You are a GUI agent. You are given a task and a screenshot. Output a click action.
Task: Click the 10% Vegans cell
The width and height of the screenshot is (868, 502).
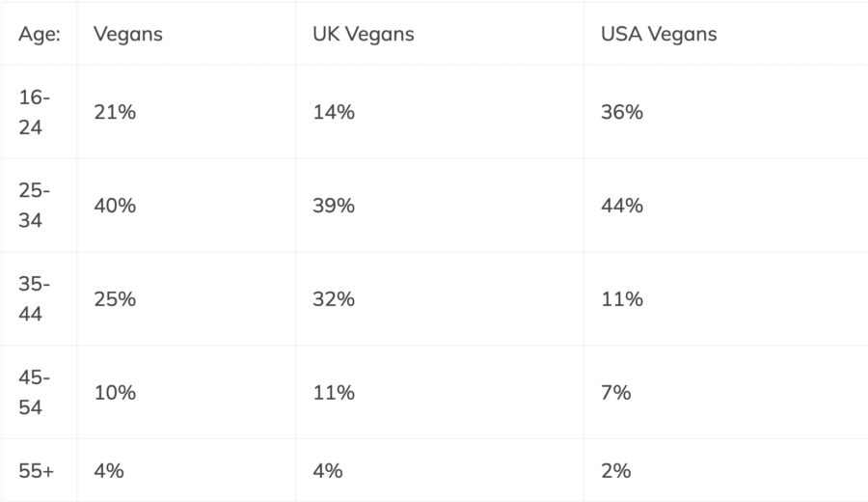coord(115,393)
